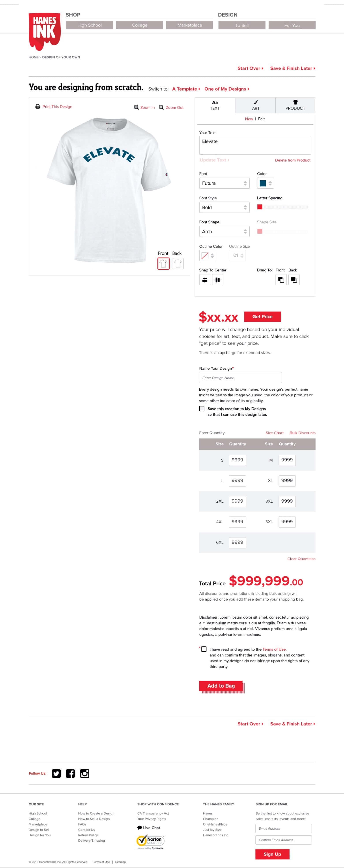Check Save this creation to My Designs

pos(202,408)
